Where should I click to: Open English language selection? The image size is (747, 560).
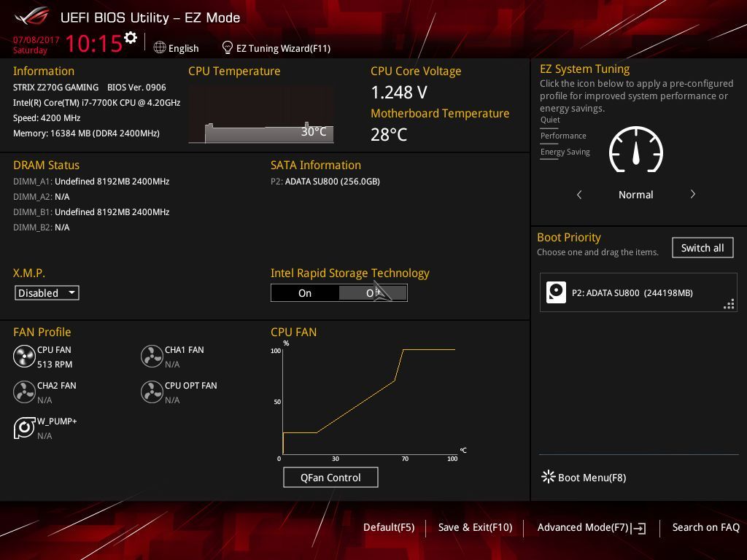(183, 48)
